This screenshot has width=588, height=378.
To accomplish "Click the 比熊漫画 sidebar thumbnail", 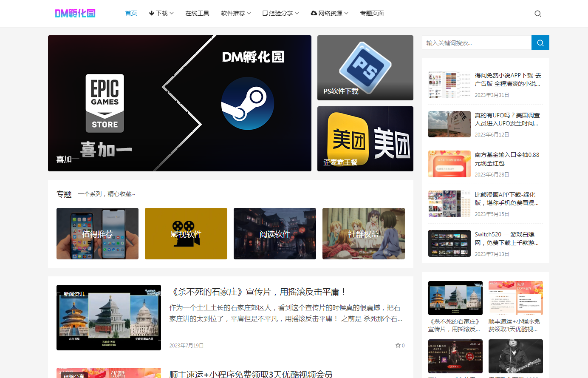I will (449, 204).
